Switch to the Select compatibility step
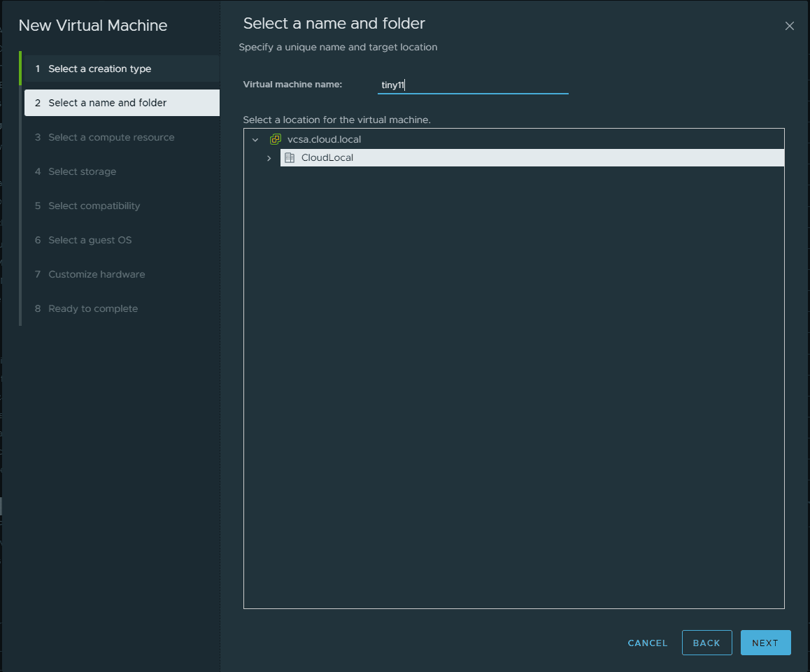This screenshot has height=672, width=810. coord(94,206)
